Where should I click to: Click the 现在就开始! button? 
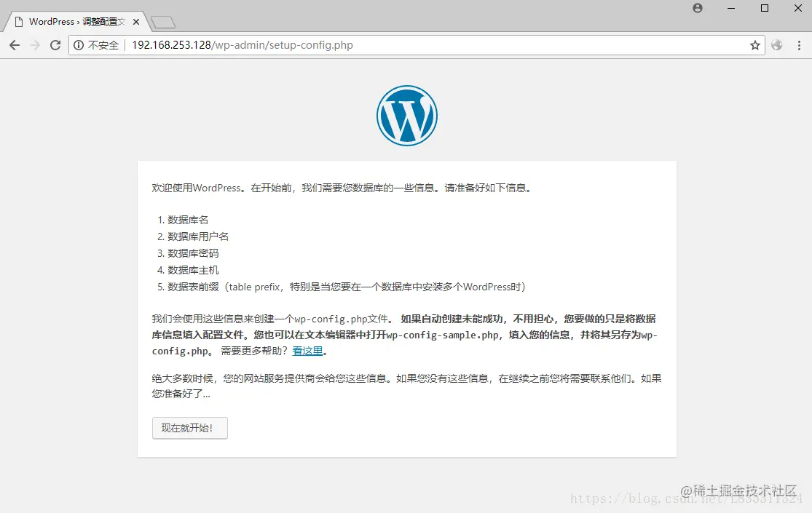[x=190, y=428]
